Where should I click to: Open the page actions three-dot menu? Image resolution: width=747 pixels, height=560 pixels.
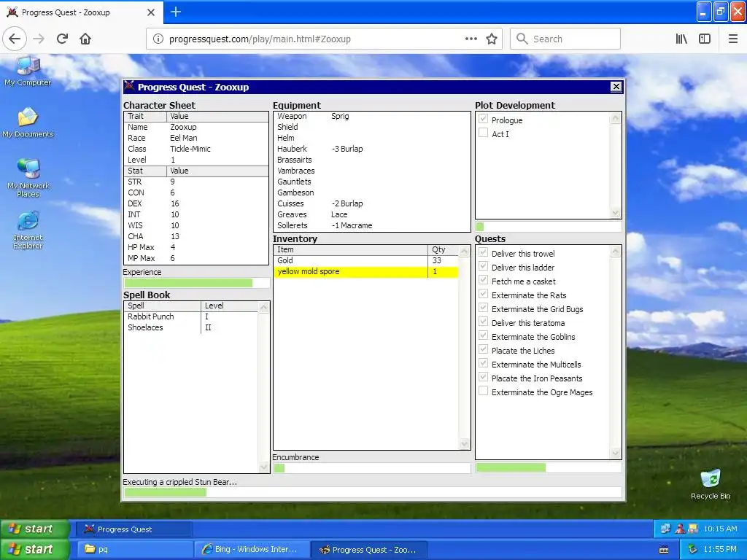point(471,39)
